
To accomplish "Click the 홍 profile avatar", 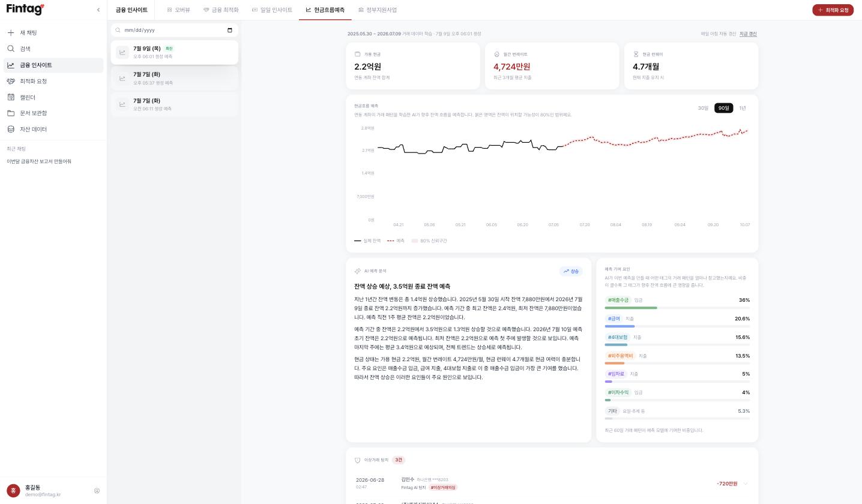I will coord(14,491).
